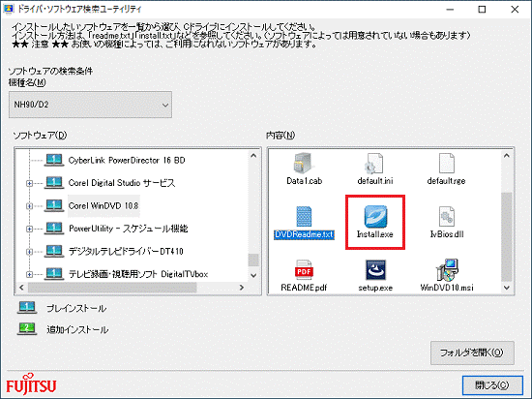Viewport: 532px width, 399px height.
Task: Select the Install.exe file icon
Action: (375, 216)
